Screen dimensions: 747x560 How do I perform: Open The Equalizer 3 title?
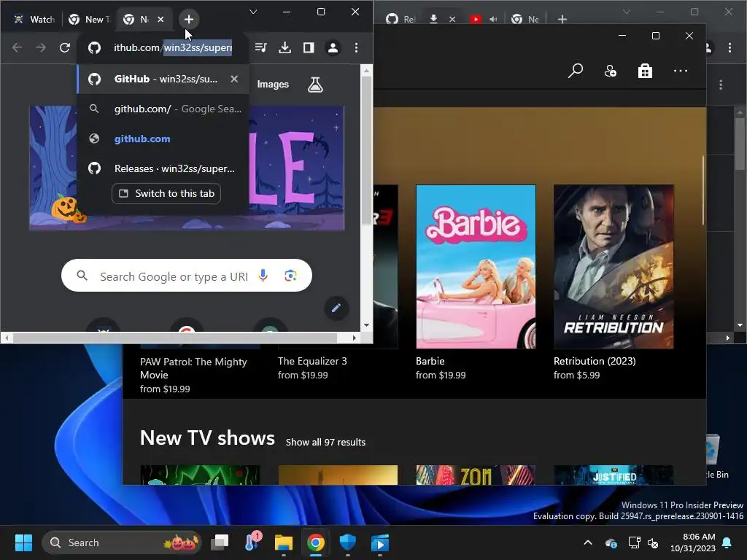pos(312,362)
